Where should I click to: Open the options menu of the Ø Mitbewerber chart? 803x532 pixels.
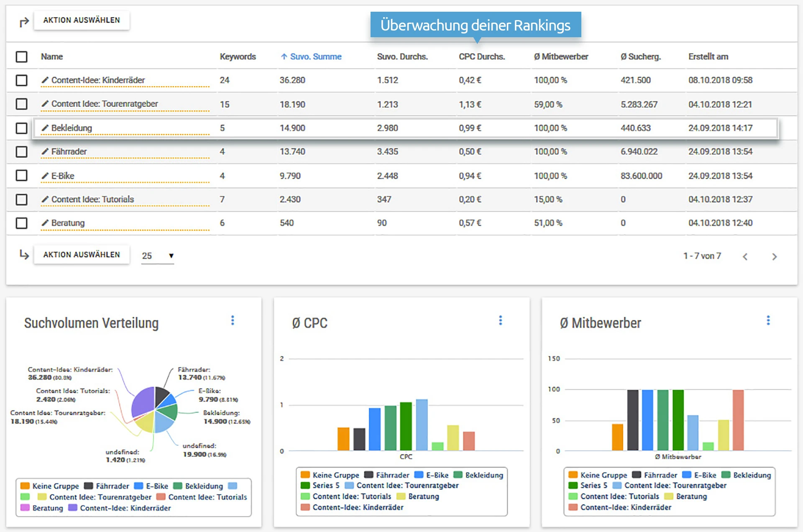click(768, 320)
